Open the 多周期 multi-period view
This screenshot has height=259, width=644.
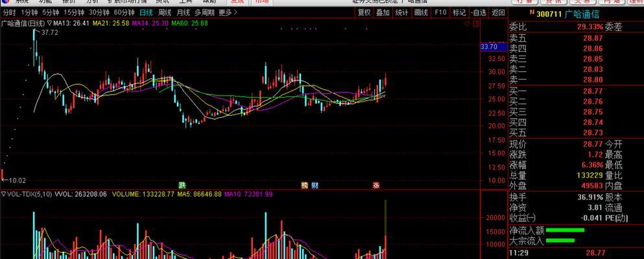(x=204, y=12)
